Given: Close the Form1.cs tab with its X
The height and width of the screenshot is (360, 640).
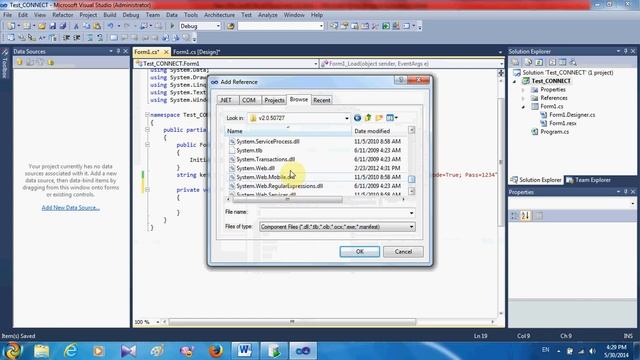Looking at the screenshot, I should [166, 52].
